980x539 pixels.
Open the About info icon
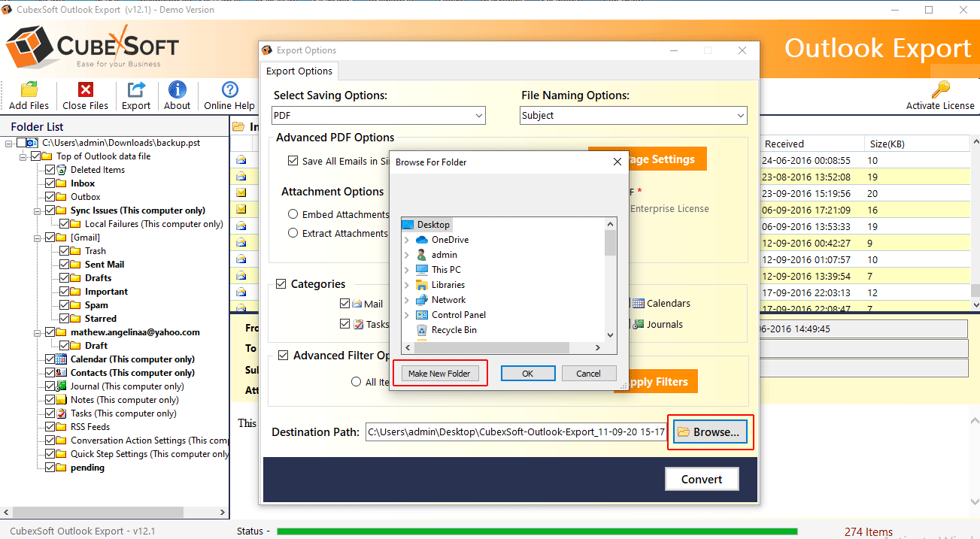click(x=177, y=89)
